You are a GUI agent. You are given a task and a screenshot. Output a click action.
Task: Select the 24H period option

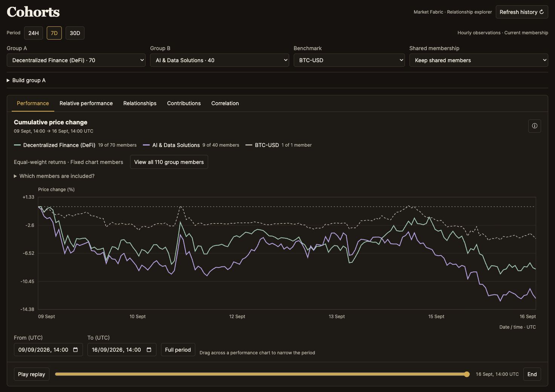[x=34, y=33]
